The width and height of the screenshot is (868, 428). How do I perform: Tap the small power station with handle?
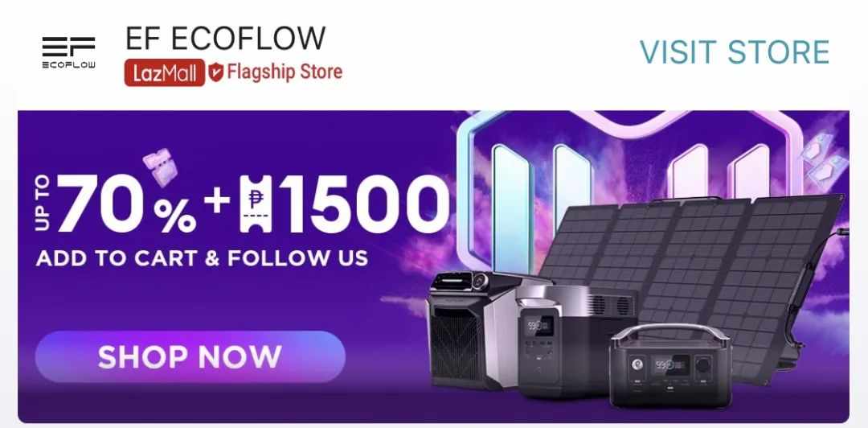point(670,366)
